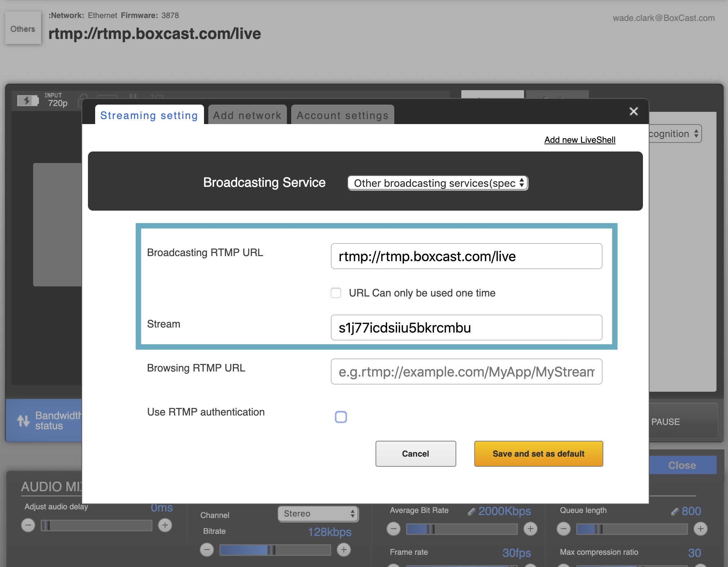Click the Bitrate plus button
This screenshot has width=728, height=567.
[343, 550]
